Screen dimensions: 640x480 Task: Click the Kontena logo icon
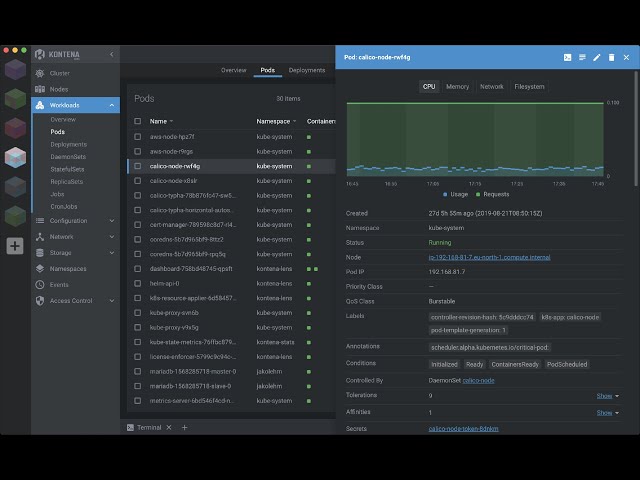coord(40,54)
